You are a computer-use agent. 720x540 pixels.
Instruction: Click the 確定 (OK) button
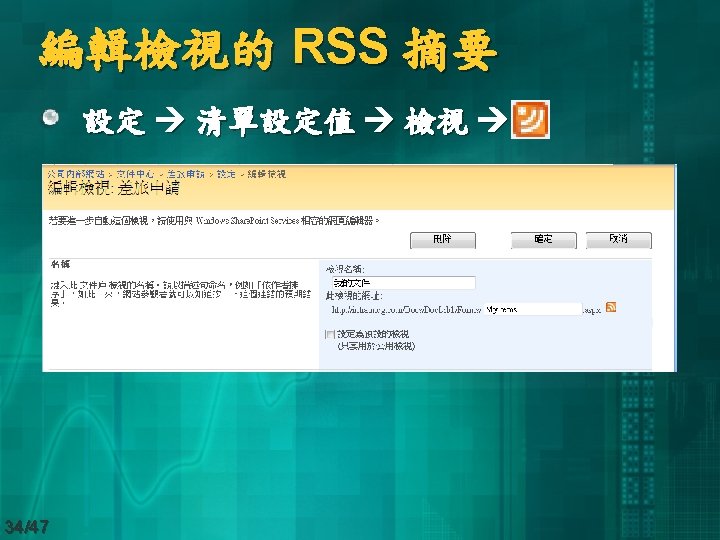(x=543, y=240)
